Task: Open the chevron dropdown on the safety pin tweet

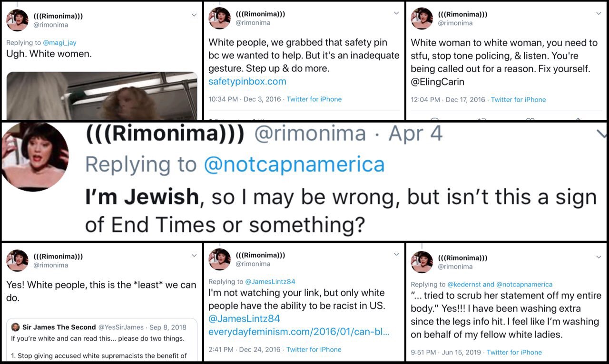Action: (396, 13)
